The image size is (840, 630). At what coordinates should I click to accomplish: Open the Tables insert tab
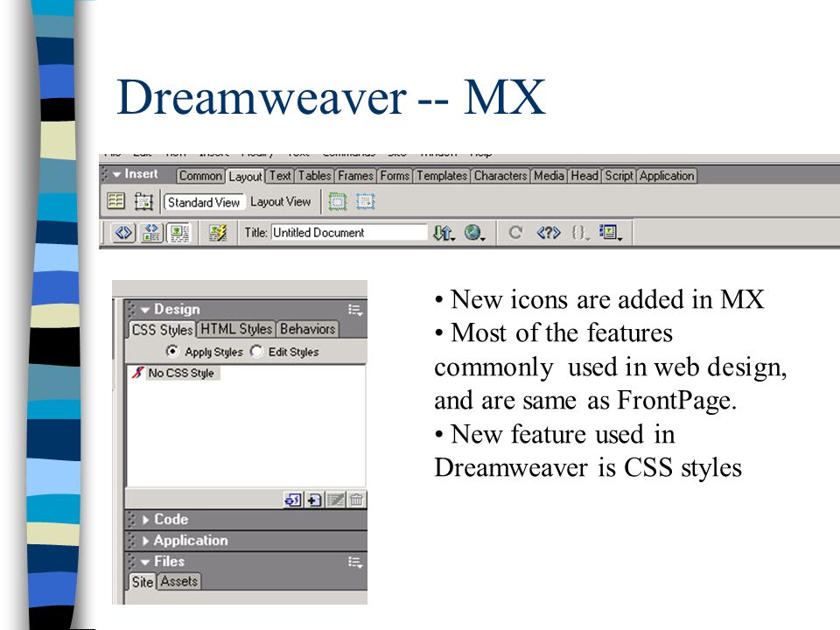tap(314, 176)
